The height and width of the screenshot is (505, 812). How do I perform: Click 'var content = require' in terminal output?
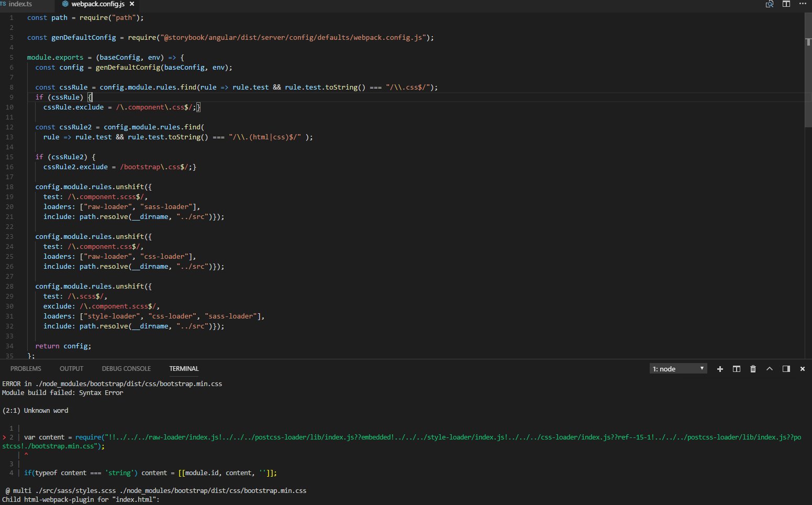pos(63,437)
